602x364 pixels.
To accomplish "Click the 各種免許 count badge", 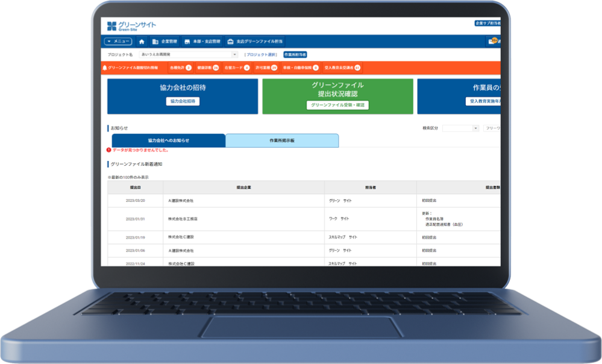I will pos(189,68).
